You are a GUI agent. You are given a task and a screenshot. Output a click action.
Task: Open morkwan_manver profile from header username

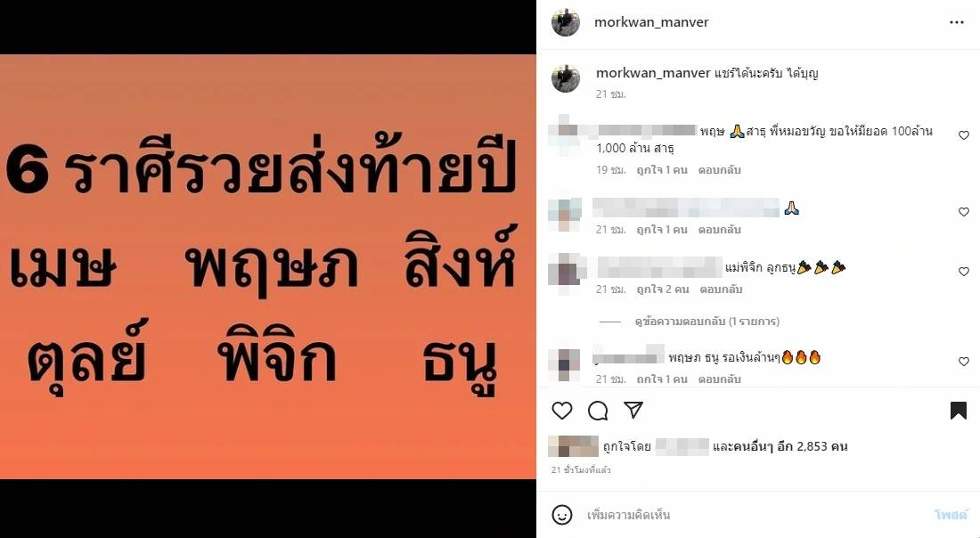point(651,22)
